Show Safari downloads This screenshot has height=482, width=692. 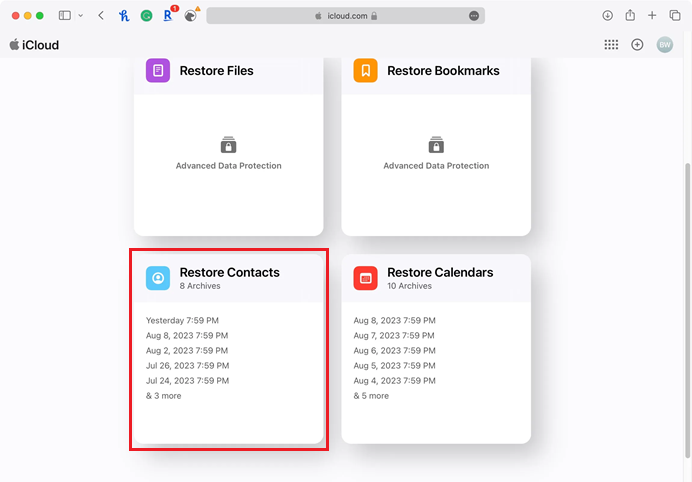click(x=608, y=15)
